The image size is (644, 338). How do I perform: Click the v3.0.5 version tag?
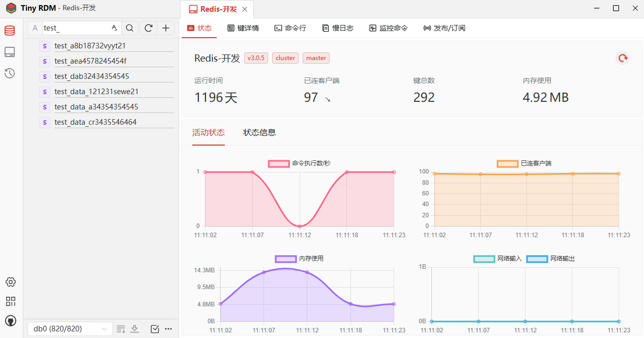[256, 58]
